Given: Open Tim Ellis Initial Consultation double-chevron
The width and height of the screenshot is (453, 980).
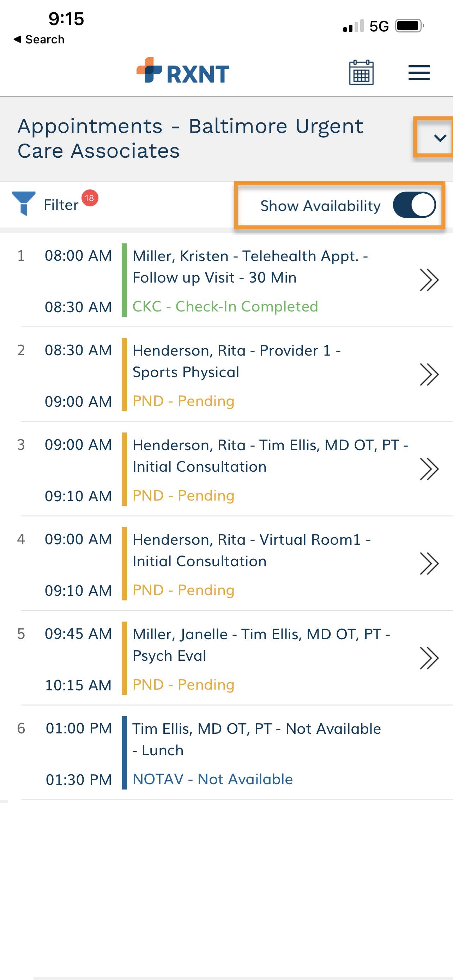Looking at the screenshot, I should (429, 469).
